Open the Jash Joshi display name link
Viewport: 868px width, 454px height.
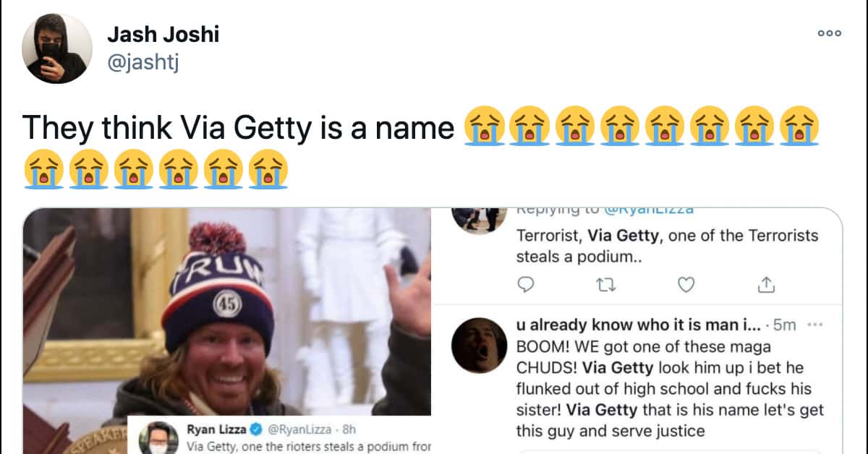[163, 33]
